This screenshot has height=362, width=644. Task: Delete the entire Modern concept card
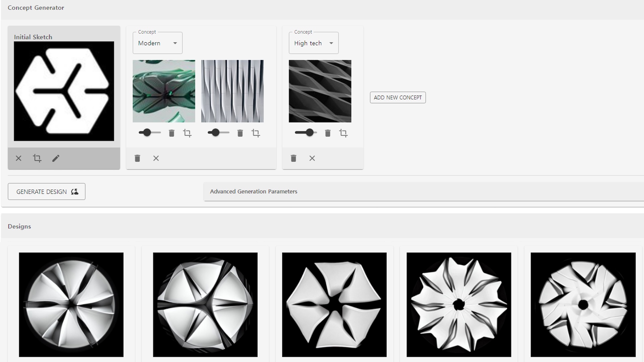click(137, 158)
